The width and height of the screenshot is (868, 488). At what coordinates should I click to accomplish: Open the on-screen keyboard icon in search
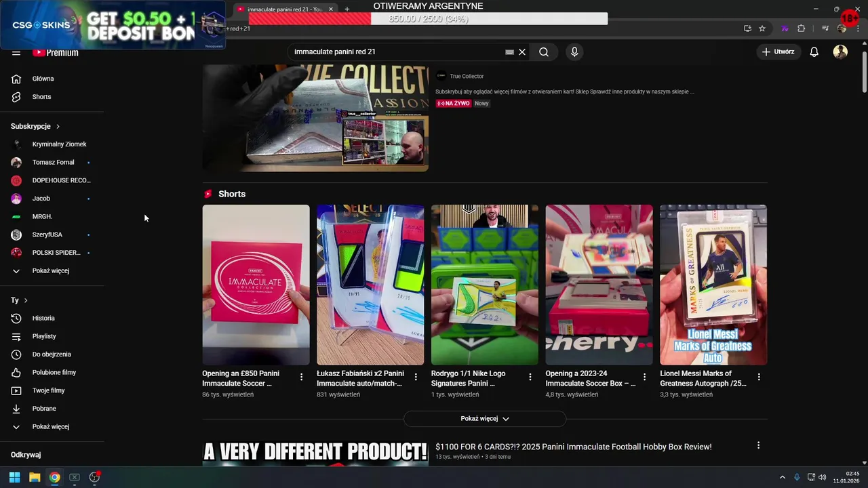(510, 52)
